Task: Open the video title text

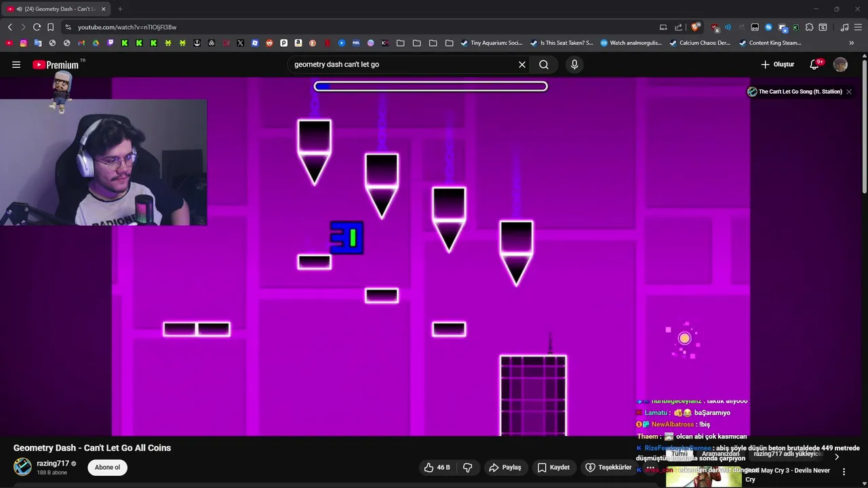Action: coord(92,448)
